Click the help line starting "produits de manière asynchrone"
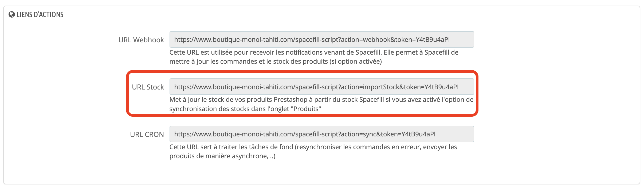Viewport: 644px width, 187px height. tap(222, 156)
